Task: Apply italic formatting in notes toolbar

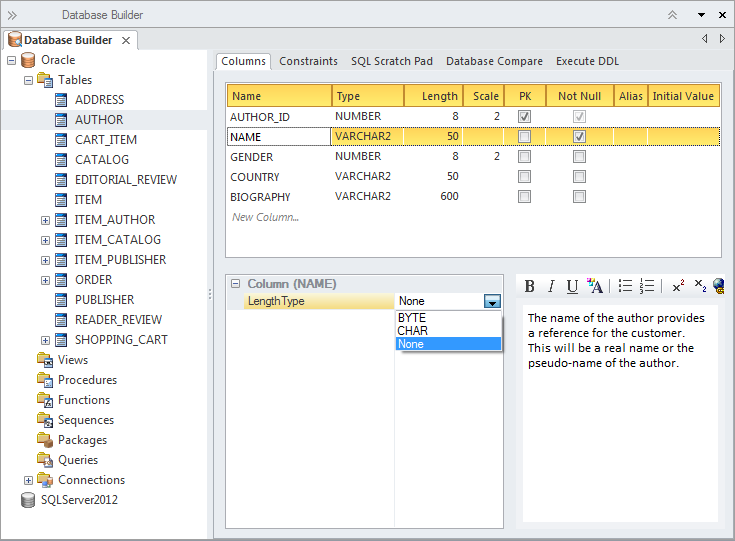Action: pos(551,286)
